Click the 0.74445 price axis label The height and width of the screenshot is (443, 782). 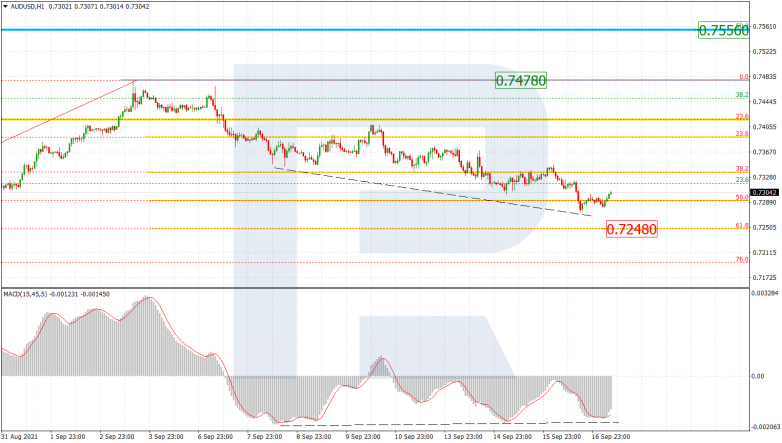[766, 102]
